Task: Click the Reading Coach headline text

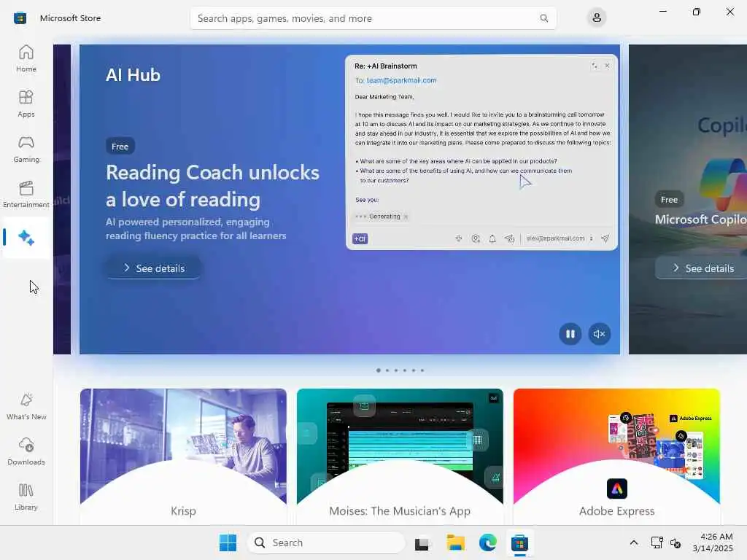Action: [212, 186]
